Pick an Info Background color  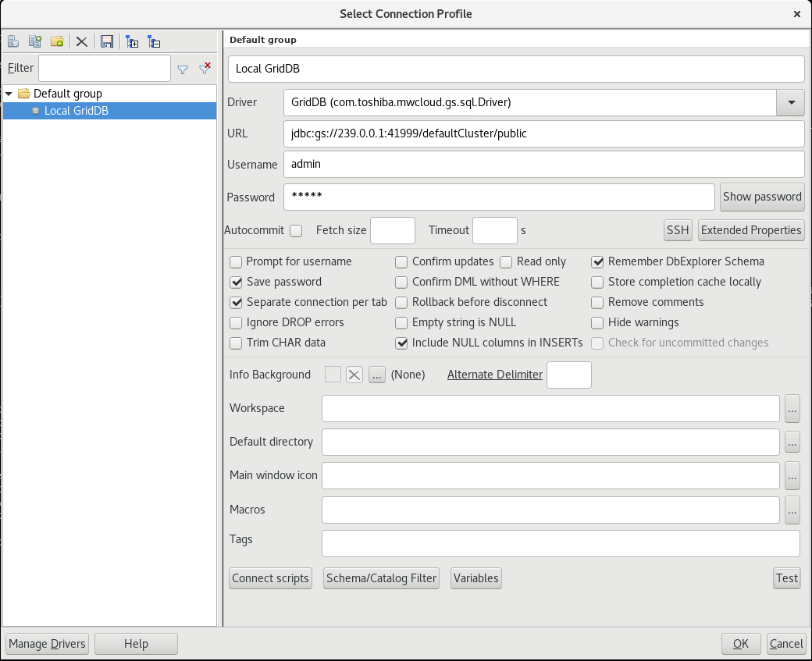pyautogui.click(x=377, y=375)
